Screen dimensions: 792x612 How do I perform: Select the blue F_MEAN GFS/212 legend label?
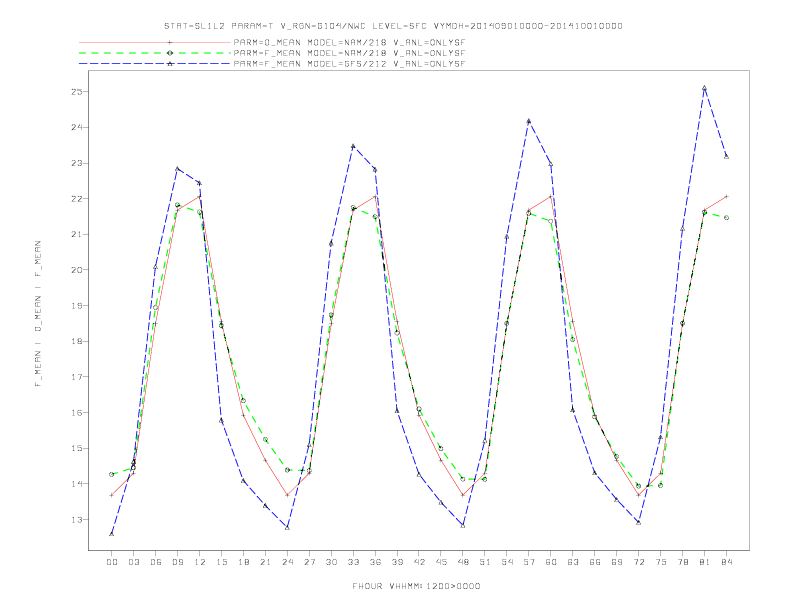(x=349, y=64)
